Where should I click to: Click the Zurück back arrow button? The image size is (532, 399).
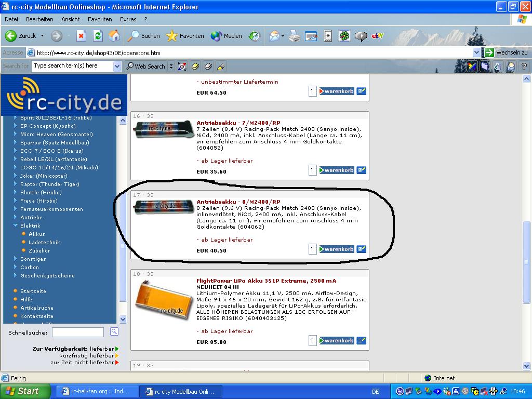21,36
